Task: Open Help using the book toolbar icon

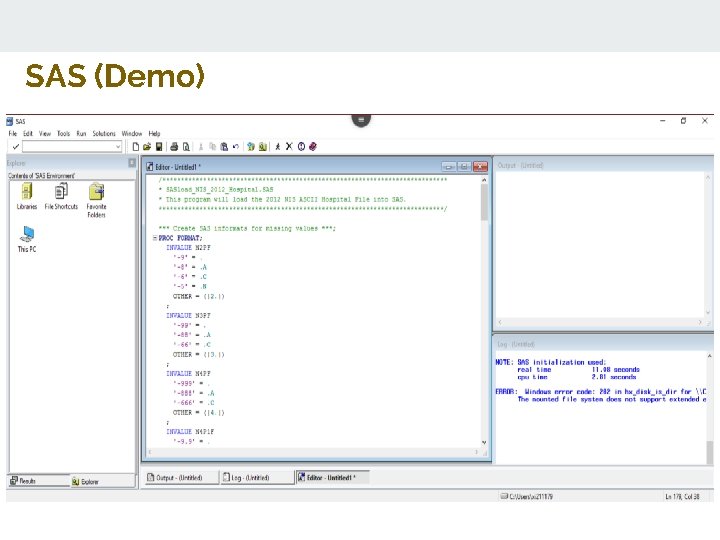Action: click(313, 147)
